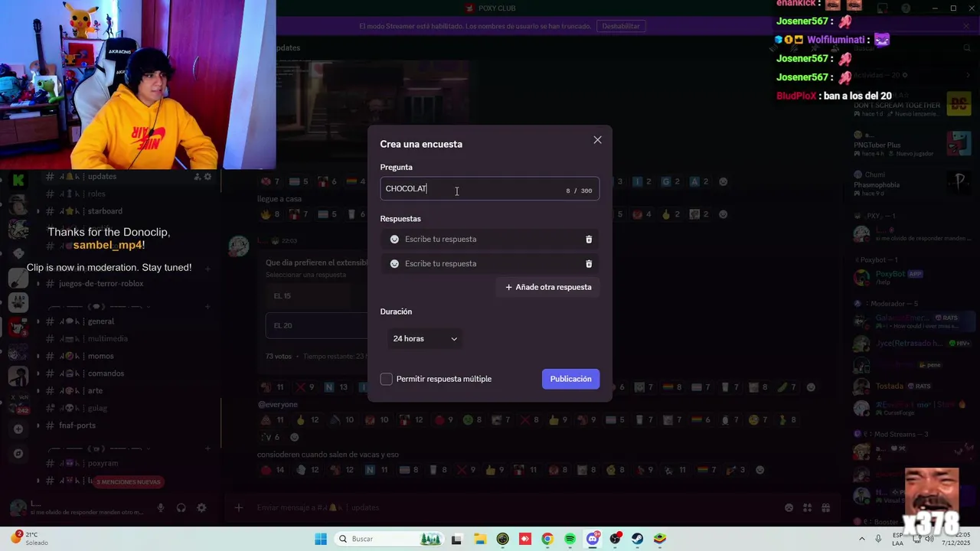Click the Buscar search box in Discord

pyautogui.click(x=911, y=47)
